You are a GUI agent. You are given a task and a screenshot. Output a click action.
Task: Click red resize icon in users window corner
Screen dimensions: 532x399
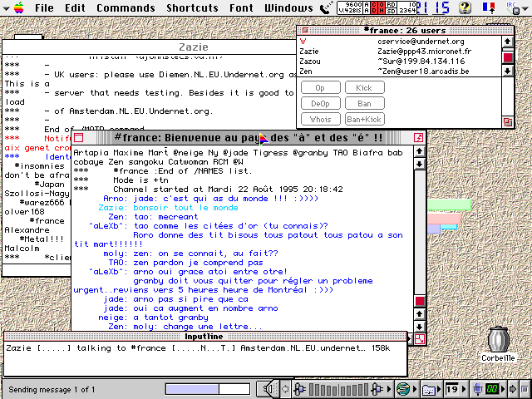(x=508, y=122)
